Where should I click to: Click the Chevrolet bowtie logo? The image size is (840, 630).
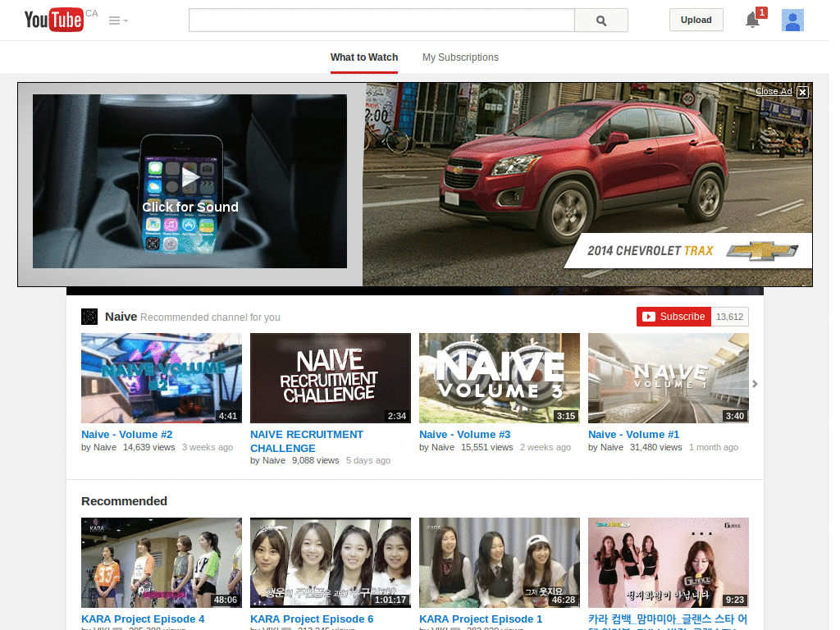[762, 250]
